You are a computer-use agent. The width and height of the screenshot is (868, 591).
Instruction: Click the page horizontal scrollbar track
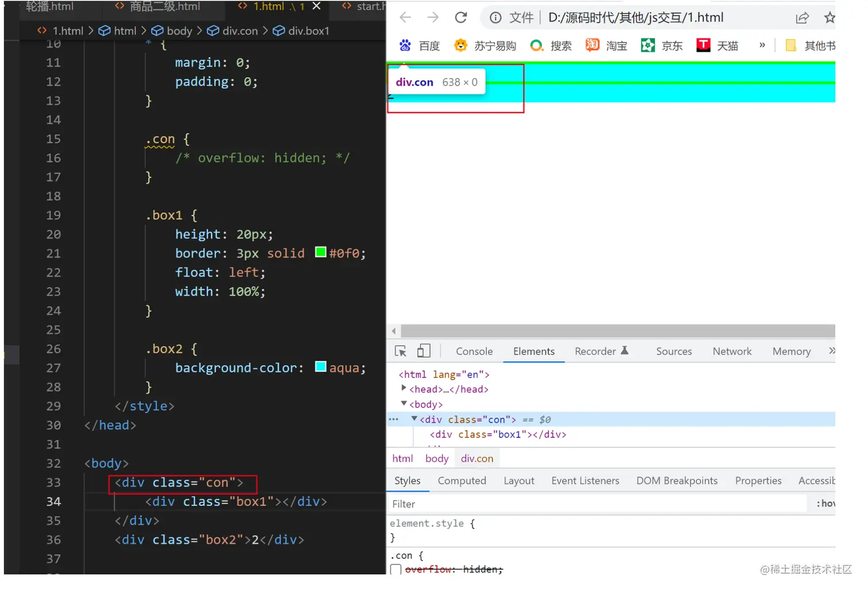618,331
